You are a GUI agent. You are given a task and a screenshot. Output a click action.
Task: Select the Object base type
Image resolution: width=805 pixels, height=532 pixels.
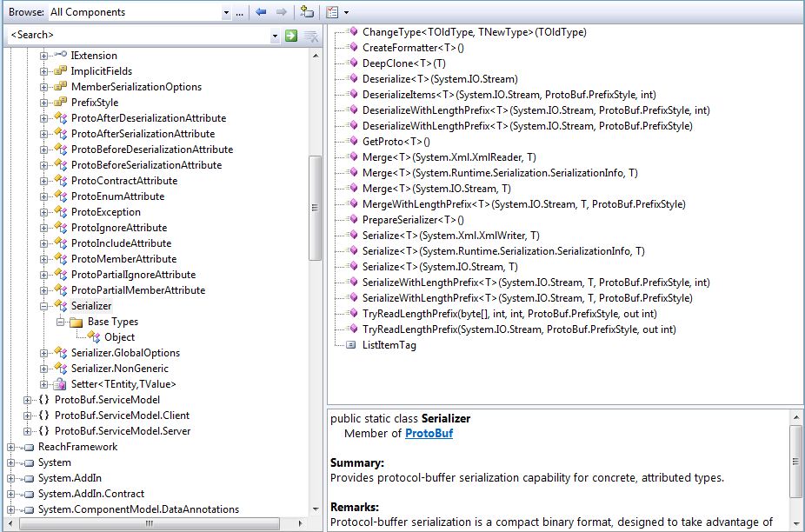tap(120, 337)
